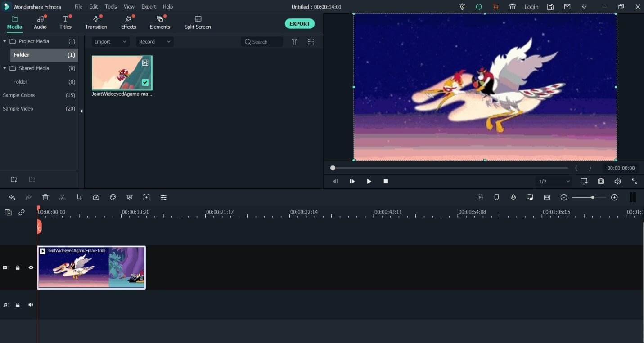Open the Speed control icon

[96, 197]
